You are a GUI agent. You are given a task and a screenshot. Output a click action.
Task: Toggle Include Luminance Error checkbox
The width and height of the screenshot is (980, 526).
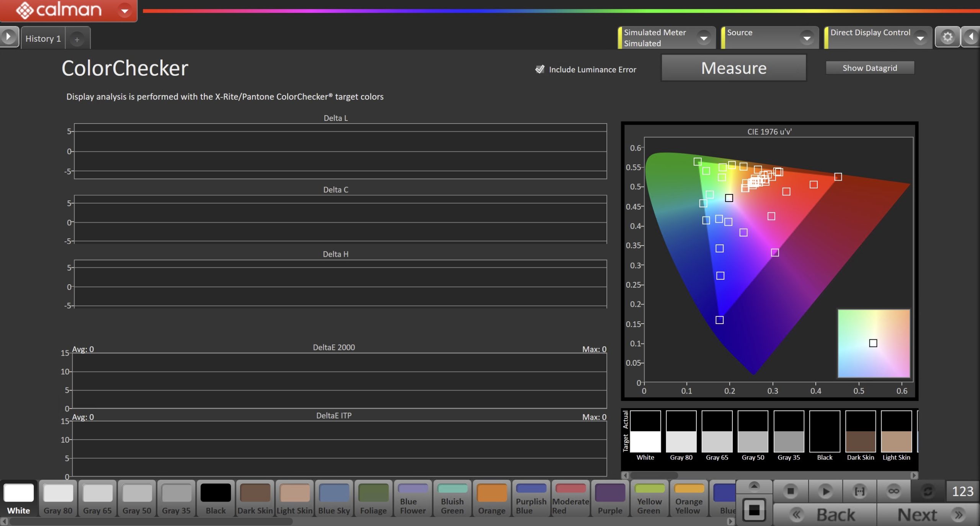539,69
